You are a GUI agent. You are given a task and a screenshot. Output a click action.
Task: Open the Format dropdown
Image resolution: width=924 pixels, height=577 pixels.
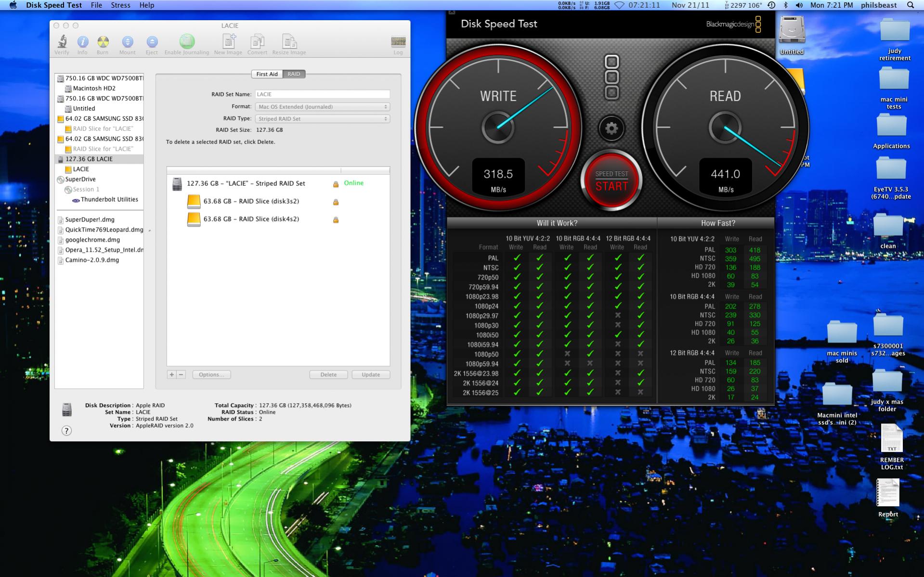click(322, 107)
